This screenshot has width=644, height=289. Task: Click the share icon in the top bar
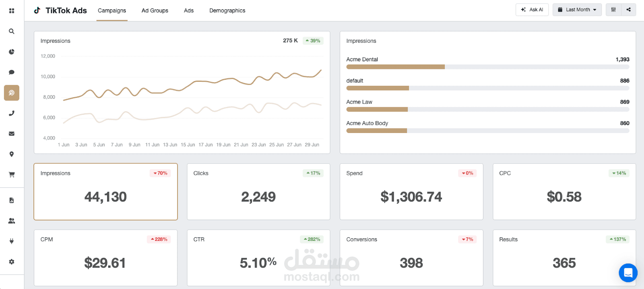coord(629,10)
